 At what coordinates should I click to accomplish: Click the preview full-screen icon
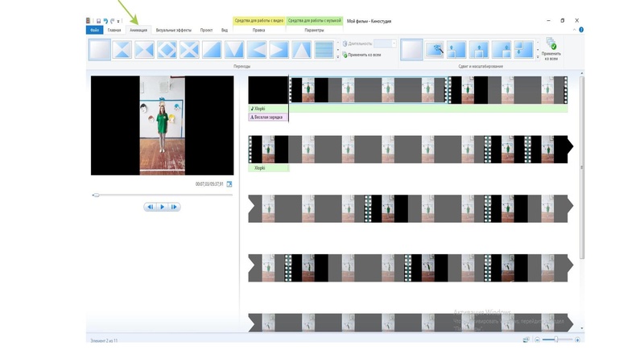[229, 184]
